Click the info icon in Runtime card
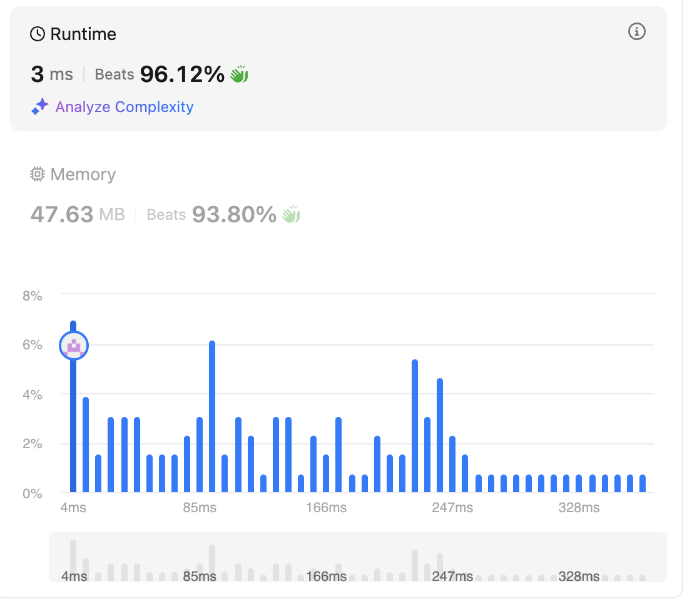This screenshot has width=692, height=616. [636, 32]
